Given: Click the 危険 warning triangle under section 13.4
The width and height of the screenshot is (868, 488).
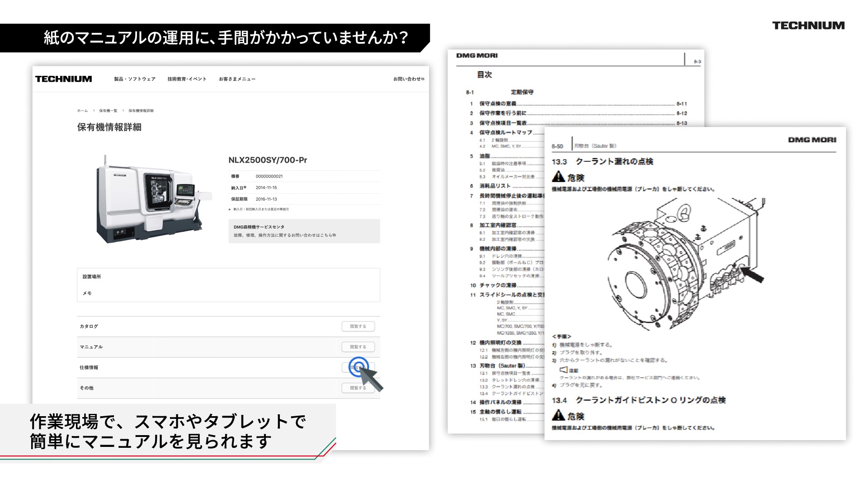Looking at the screenshot, I should pos(559,415).
